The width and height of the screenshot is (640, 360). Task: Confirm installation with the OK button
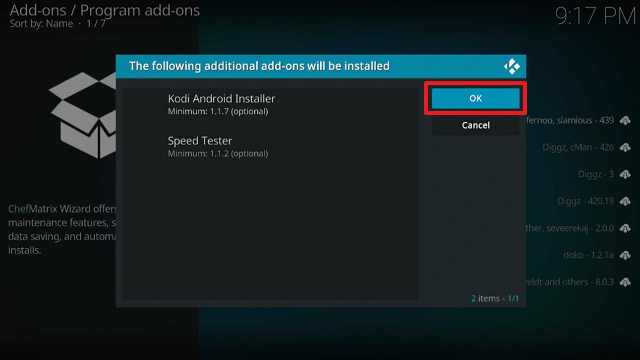[x=476, y=98]
